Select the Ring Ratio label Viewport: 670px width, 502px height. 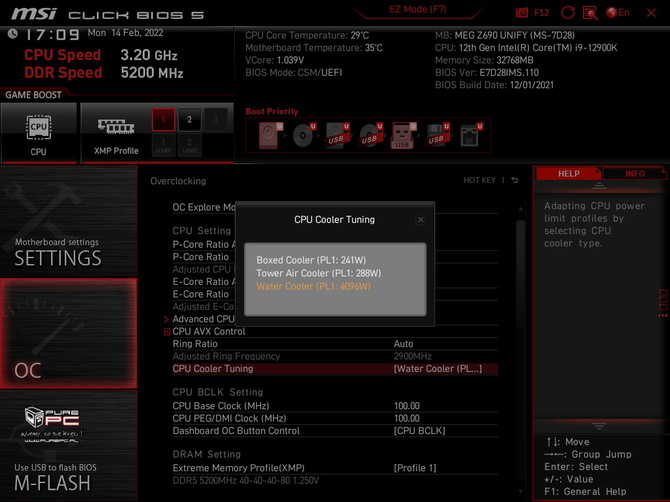[x=195, y=343]
